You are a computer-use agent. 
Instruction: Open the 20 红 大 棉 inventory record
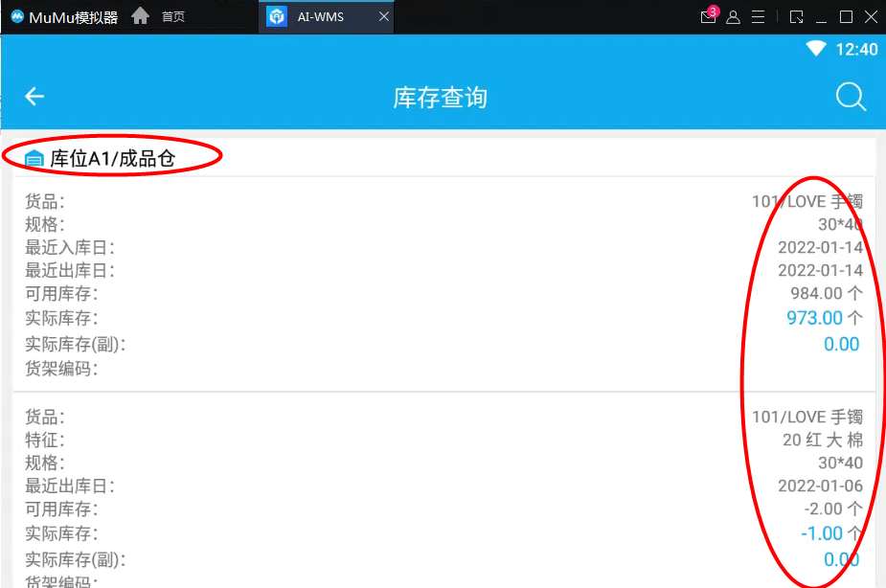[x=443, y=490]
